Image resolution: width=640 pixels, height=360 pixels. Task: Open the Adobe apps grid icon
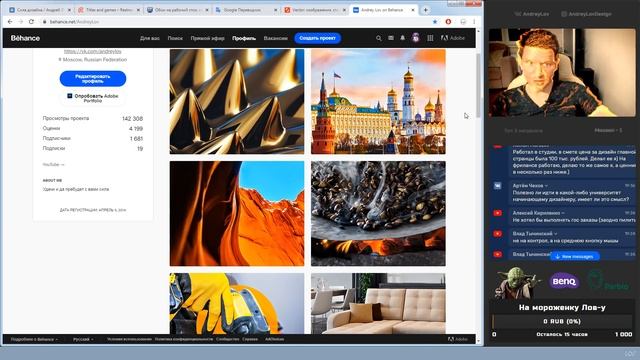click(430, 38)
